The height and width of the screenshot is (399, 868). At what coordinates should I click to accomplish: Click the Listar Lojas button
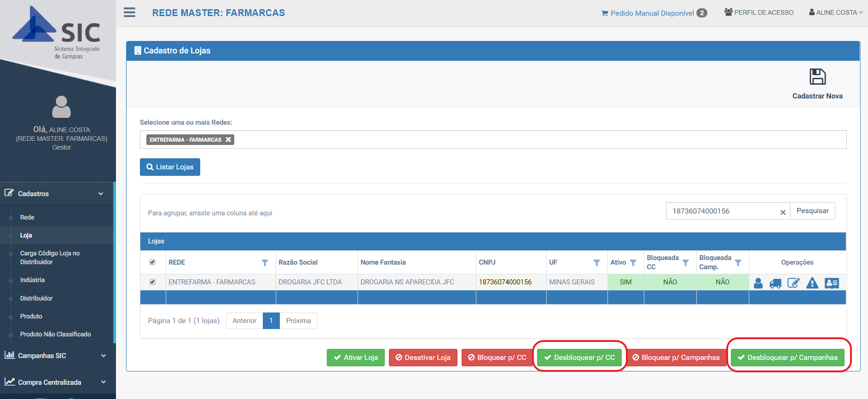(x=170, y=167)
